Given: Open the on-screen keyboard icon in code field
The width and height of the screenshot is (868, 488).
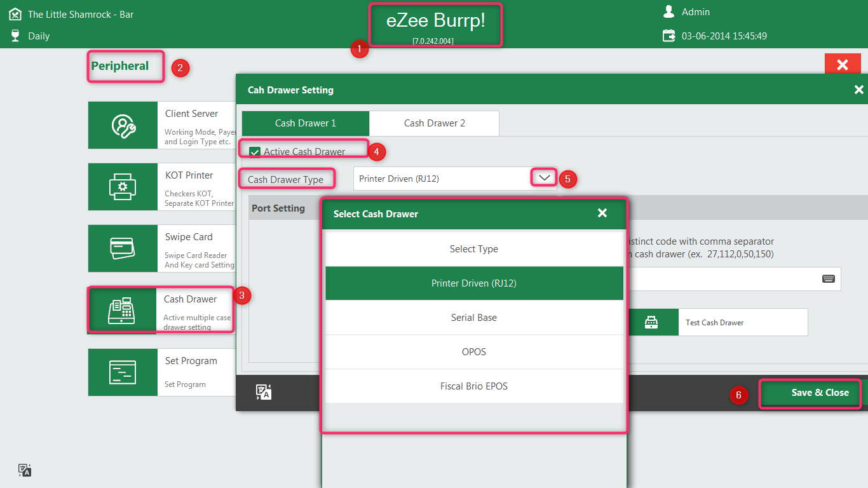Looking at the screenshot, I should pos(828,279).
